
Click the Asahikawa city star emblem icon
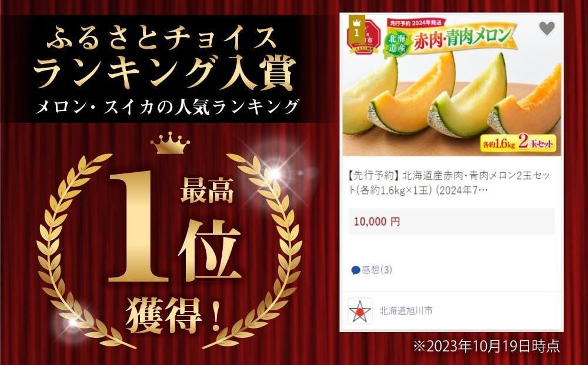360,311
